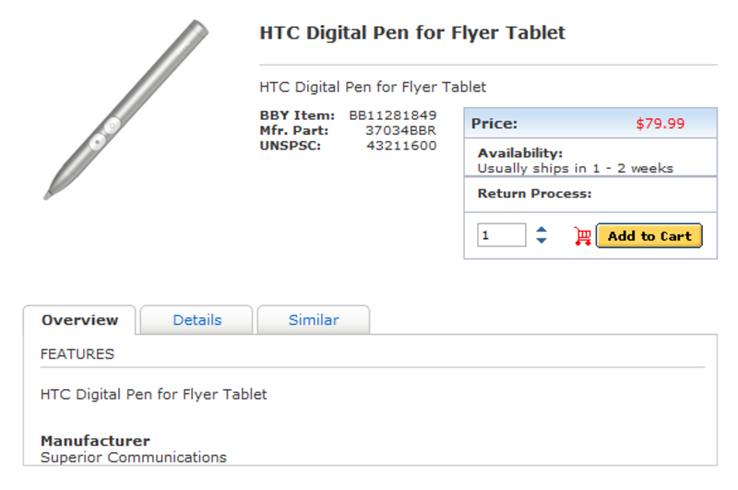
Task: Decrease quantity with the down arrow
Action: tap(541, 241)
